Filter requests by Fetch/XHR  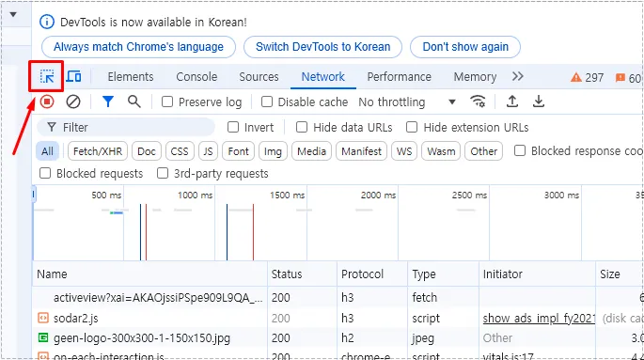point(98,151)
